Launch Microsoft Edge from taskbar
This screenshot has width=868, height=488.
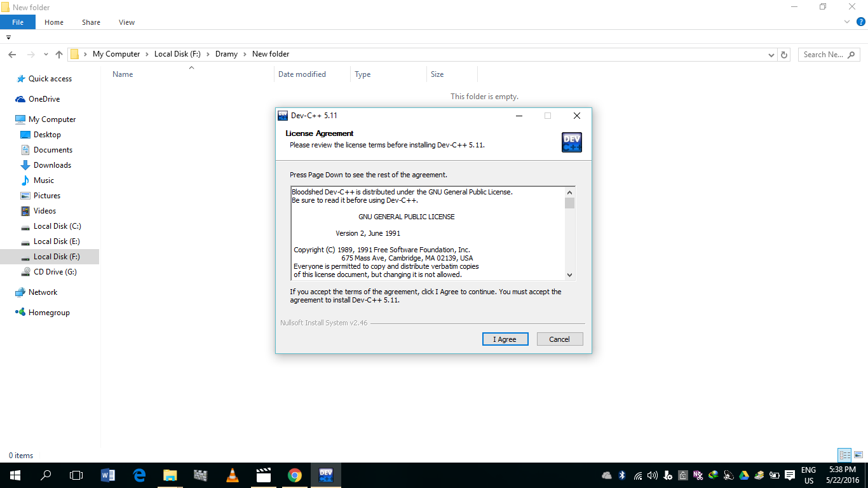pyautogui.click(x=139, y=475)
